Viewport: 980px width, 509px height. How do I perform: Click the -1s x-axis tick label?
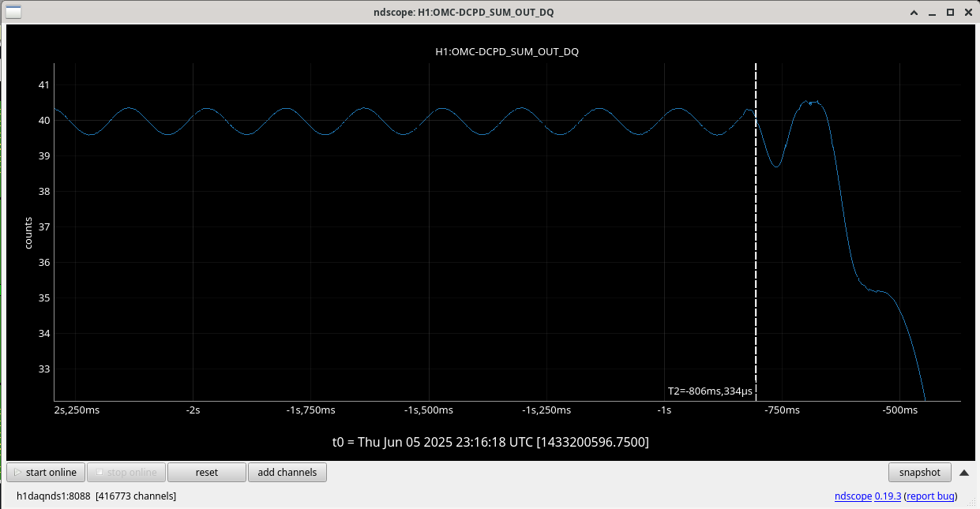664,410
